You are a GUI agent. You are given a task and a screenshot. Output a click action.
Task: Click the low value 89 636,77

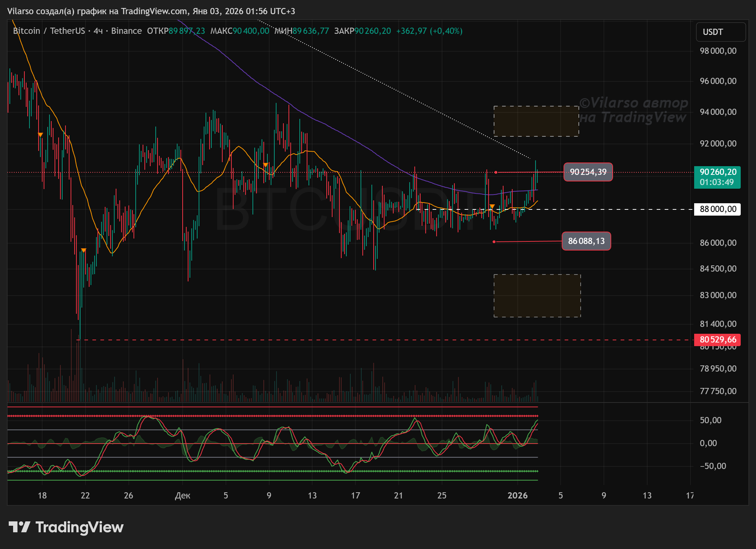pyautogui.click(x=311, y=31)
